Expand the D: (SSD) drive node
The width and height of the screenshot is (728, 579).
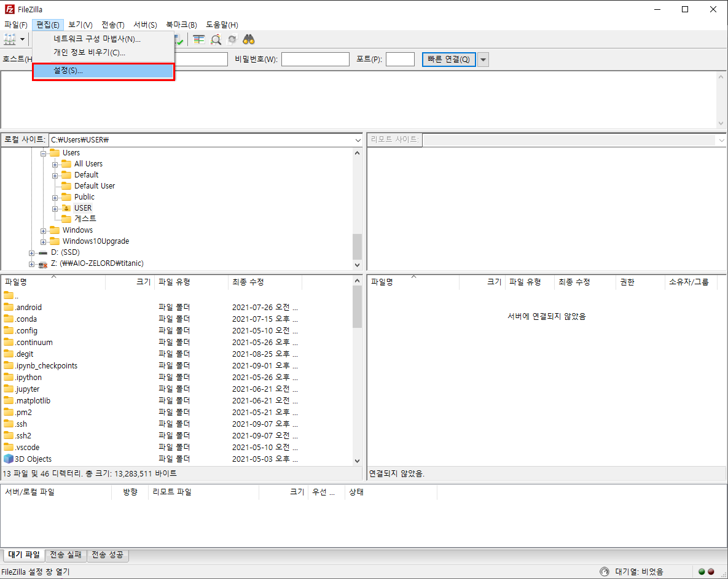31,253
